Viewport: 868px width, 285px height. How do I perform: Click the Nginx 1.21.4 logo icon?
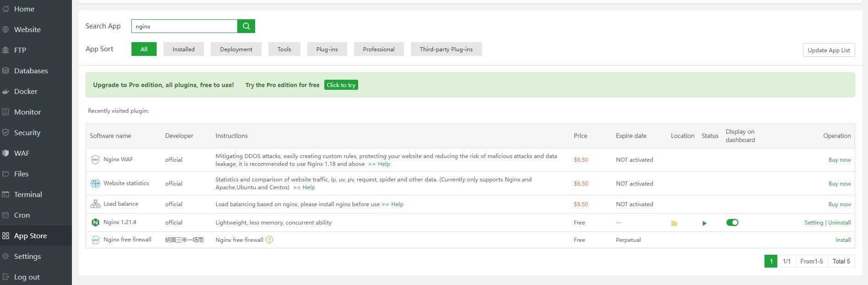click(x=95, y=222)
